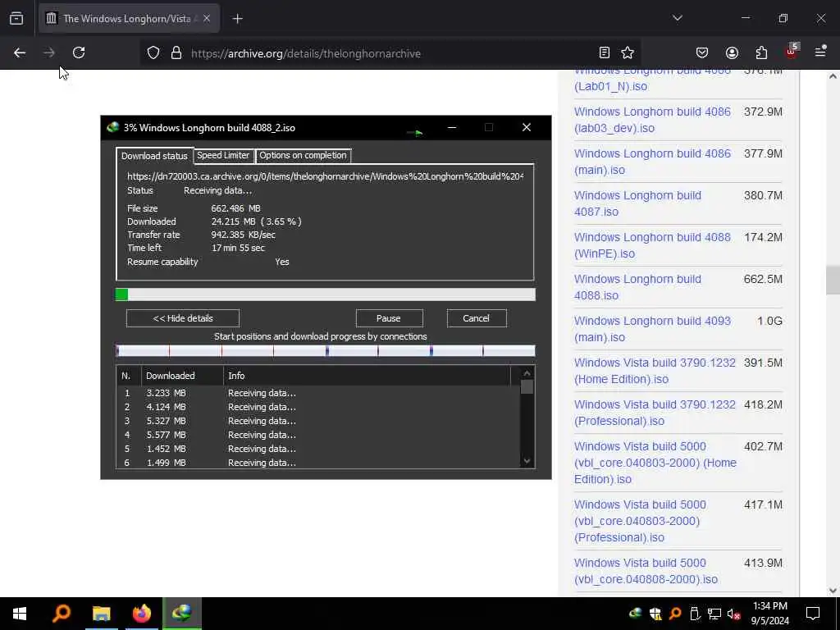840x630 pixels.
Task: Click the muted volume tray icon
Action: click(733, 614)
